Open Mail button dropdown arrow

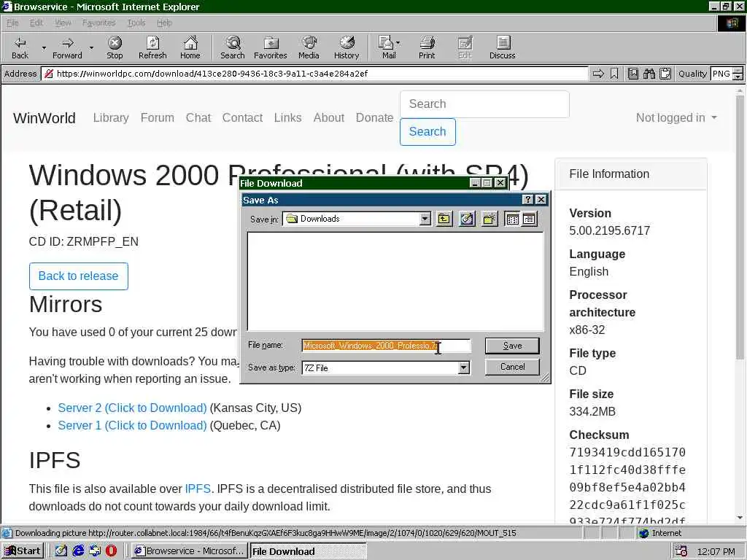(x=398, y=43)
